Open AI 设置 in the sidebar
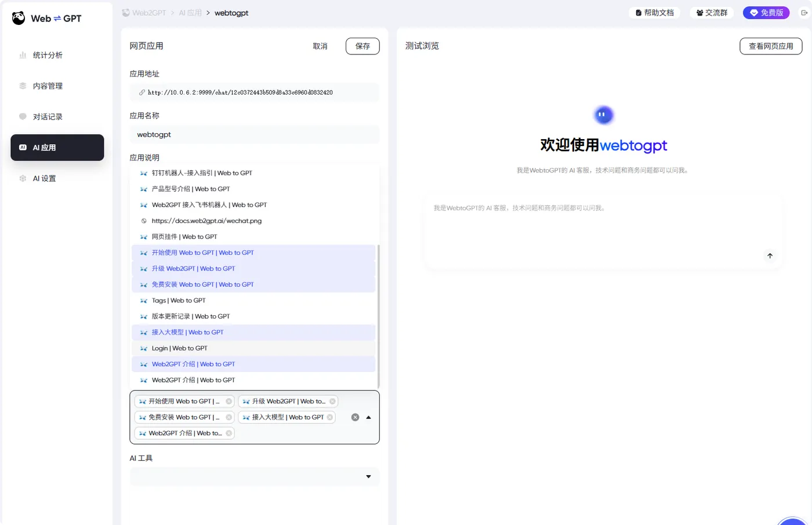Image resolution: width=812 pixels, height=525 pixels. pos(57,178)
